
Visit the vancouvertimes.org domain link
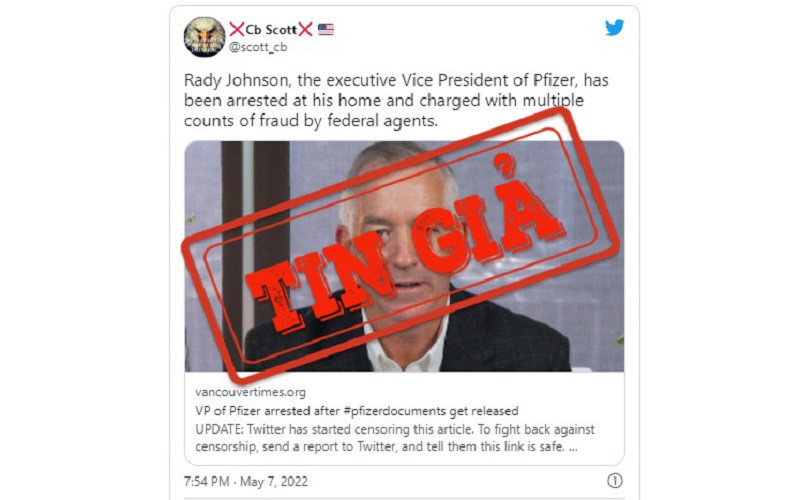click(x=250, y=392)
